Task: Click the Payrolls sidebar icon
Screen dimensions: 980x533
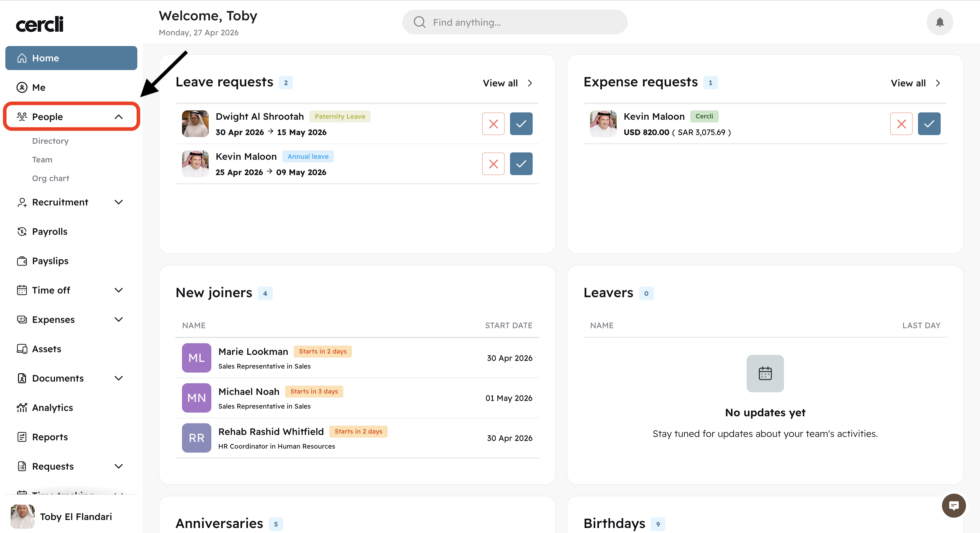Action: tap(22, 231)
